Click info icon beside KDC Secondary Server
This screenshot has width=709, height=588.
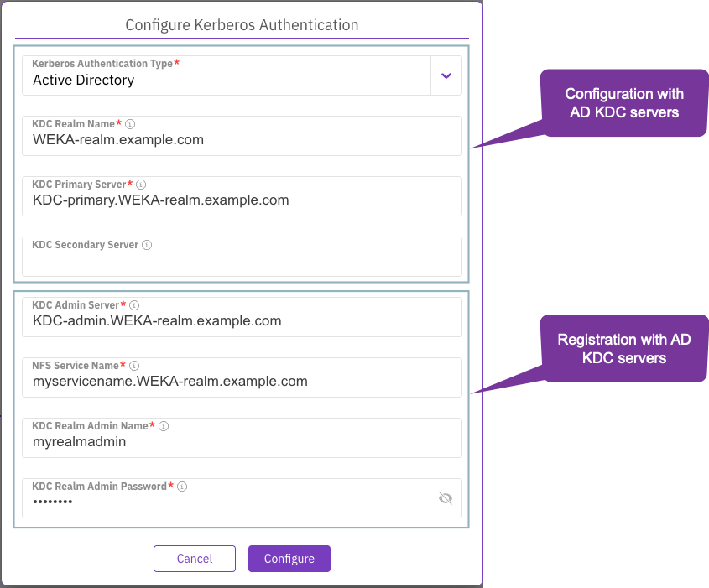pos(147,245)
